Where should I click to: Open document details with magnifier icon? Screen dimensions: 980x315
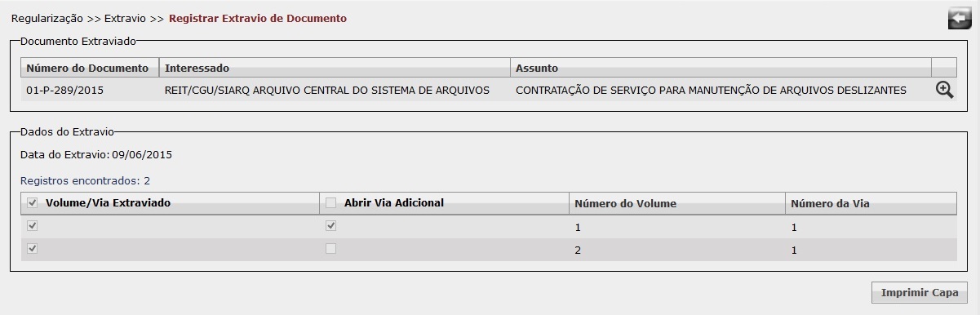point(944,90)
